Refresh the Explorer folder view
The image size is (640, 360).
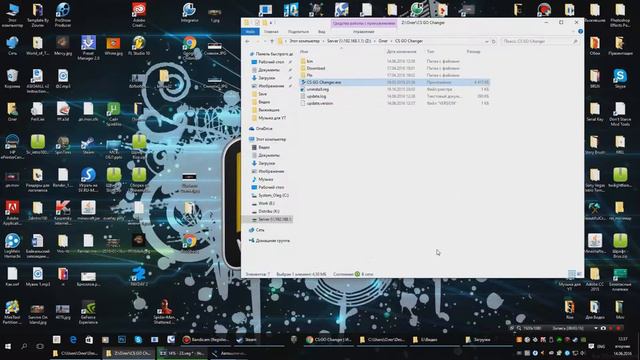coord(493,41)
